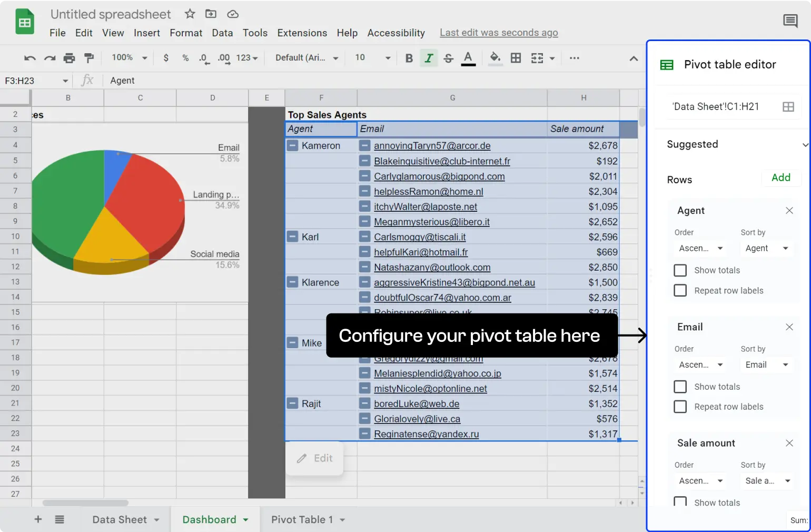Activate the paint format roller
This screenshot has width=811, height=532.
point(89,58)
